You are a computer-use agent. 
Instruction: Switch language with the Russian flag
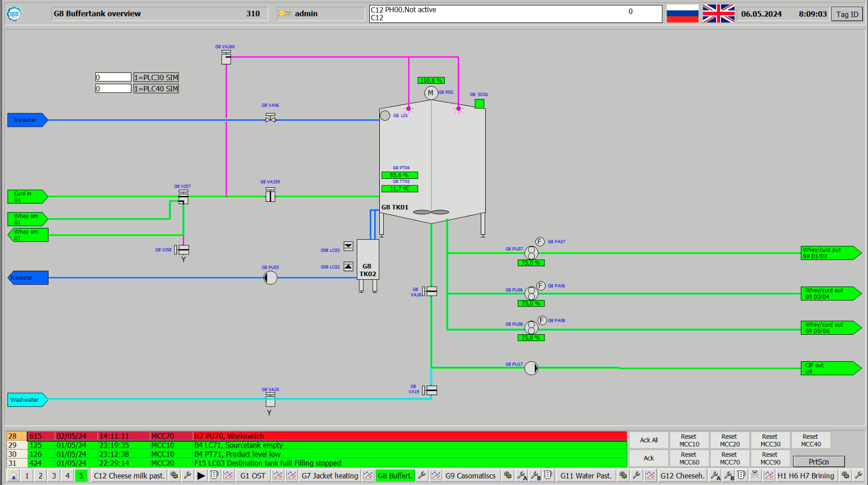coord(682,13)
